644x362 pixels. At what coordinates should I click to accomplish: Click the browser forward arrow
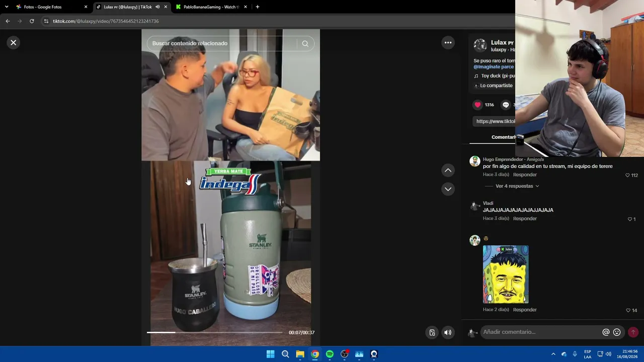(20, 21)
